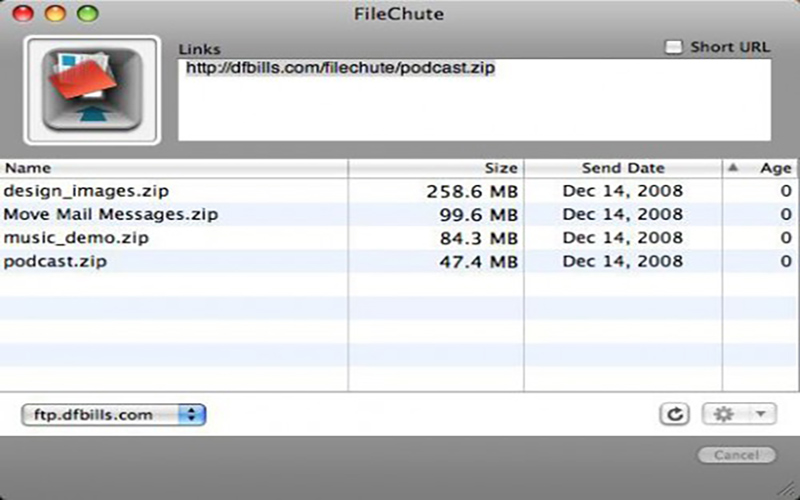Click the send date for design_images.zip
Viewport: 800px width, 500px height.
pyautogui.click(x=622, y=191)
